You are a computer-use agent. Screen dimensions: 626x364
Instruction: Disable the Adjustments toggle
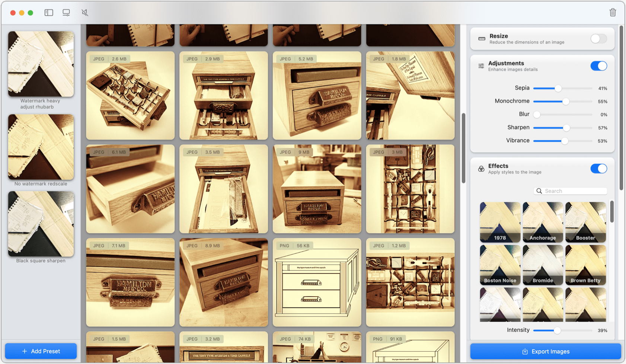click(598, 66)
